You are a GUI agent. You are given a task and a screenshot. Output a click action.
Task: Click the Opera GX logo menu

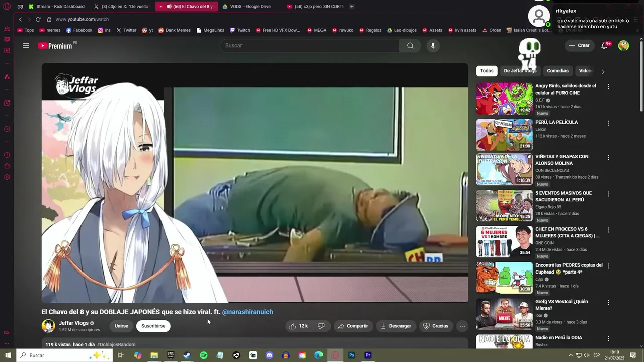7,7
